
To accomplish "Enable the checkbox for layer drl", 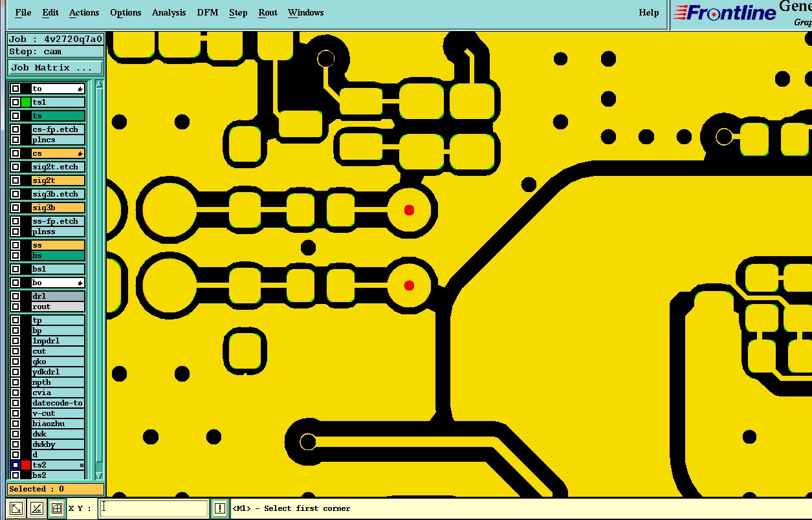I will click(16, 296).
